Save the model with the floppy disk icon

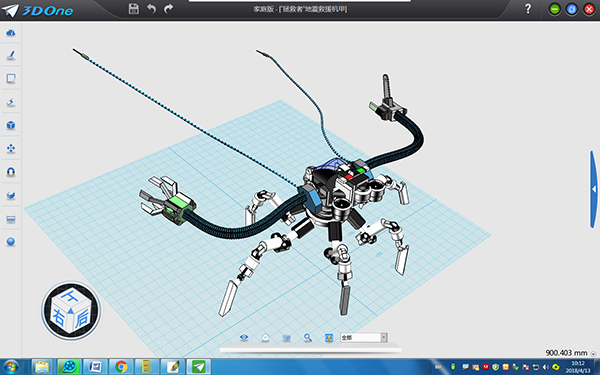click(134, 8)
